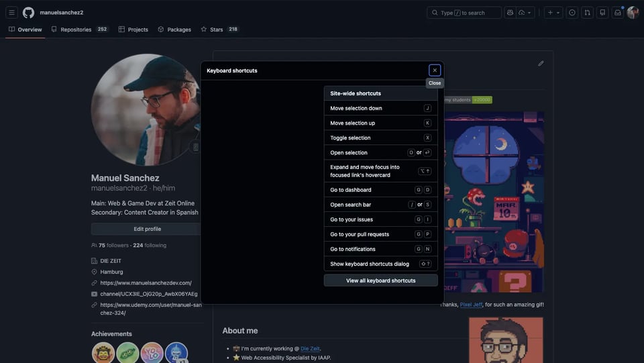This screenshot has width=644, height=363.
Task: Click the pixel art room image
Action: [494, 202]
